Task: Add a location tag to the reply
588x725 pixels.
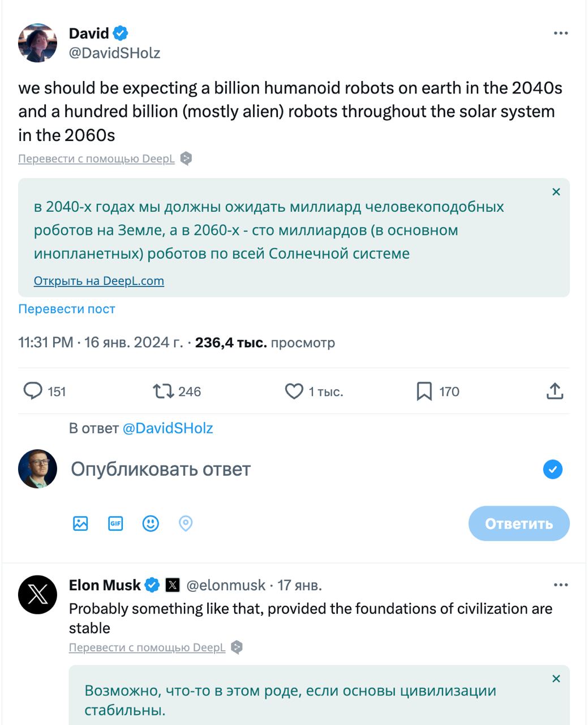Action: (x=186, y=523)
